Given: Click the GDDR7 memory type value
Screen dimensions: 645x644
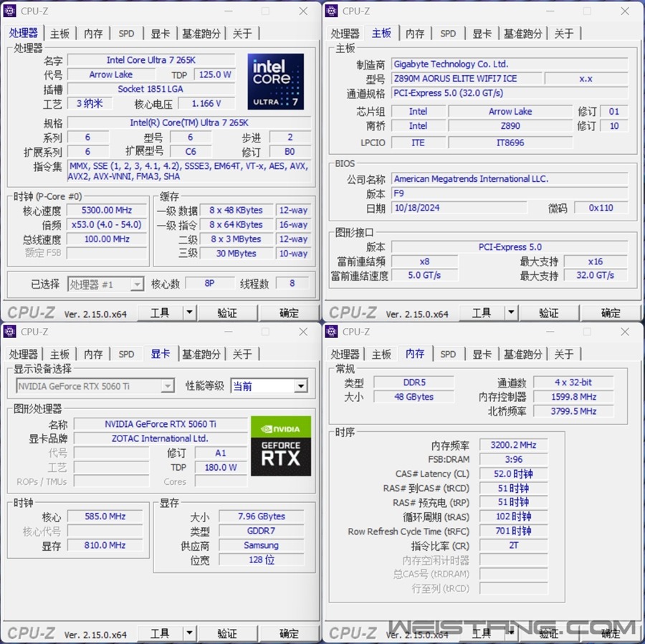Looking at the screenshot, I should click(x=261, y=531).
